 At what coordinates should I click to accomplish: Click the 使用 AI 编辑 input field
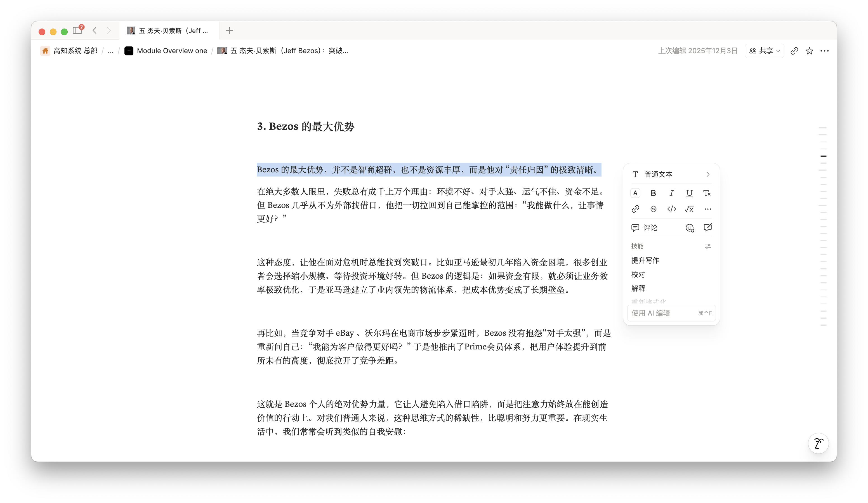click(x=671, y=313)
